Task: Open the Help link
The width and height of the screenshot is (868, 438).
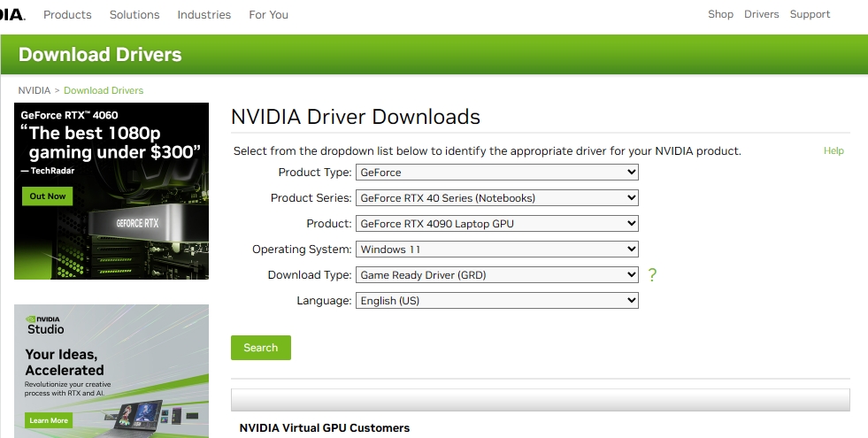Action: click(x=833, y=150)
